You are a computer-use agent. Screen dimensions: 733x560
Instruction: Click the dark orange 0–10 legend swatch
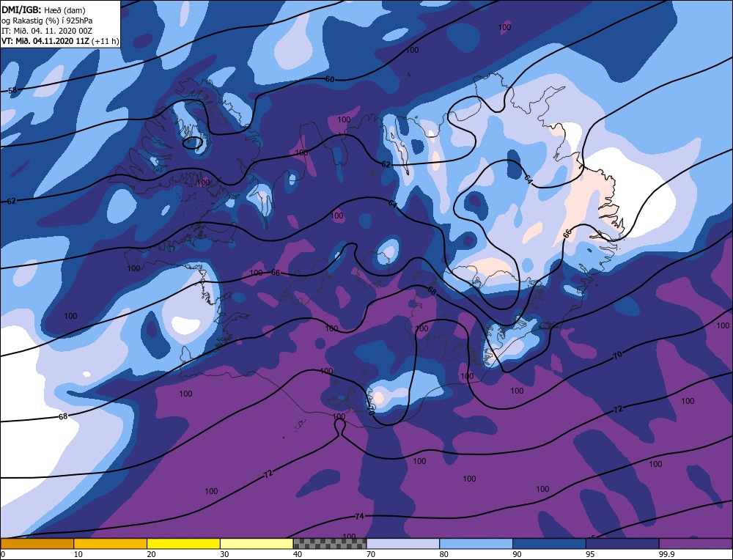[x=37, y=543]
